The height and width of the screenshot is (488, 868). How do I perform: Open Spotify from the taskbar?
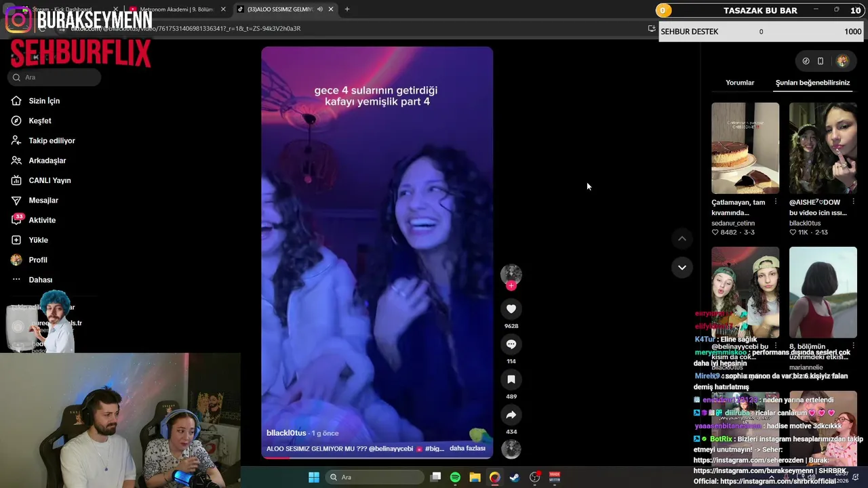(455, 477)
